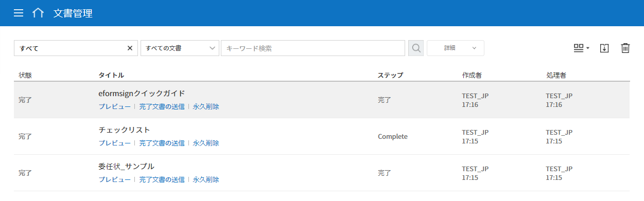Clear the すべて filter with X
The image size is (644, 201).
click(130, 48)
